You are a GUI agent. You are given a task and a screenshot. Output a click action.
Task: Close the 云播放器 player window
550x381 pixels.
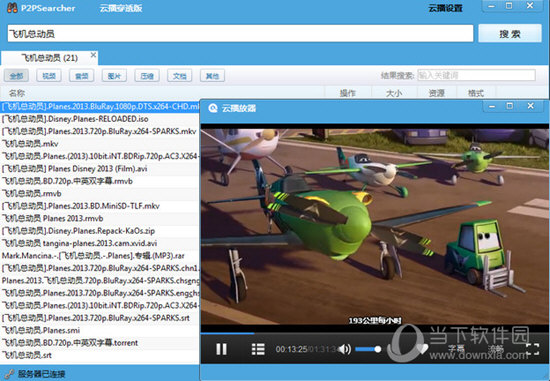[530, 106]
